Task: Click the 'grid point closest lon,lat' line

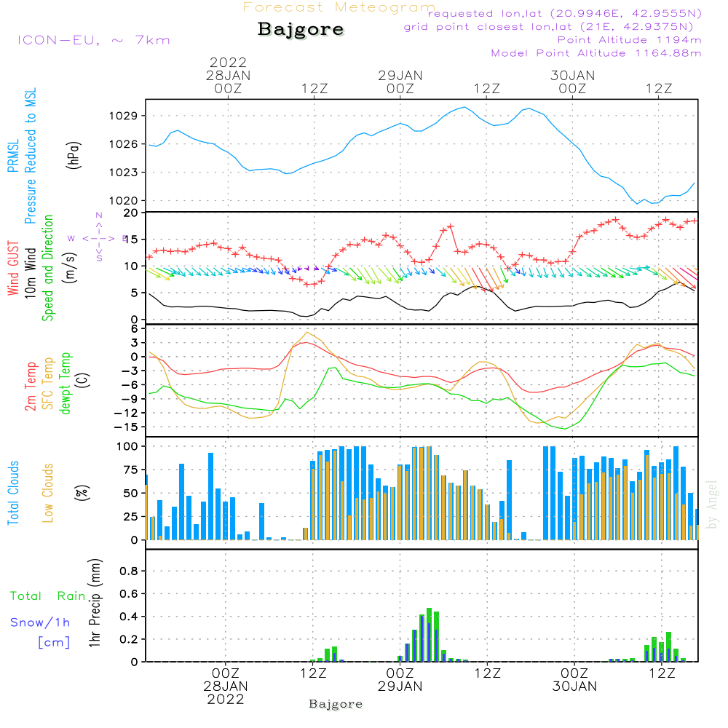Action: (548, 27)
